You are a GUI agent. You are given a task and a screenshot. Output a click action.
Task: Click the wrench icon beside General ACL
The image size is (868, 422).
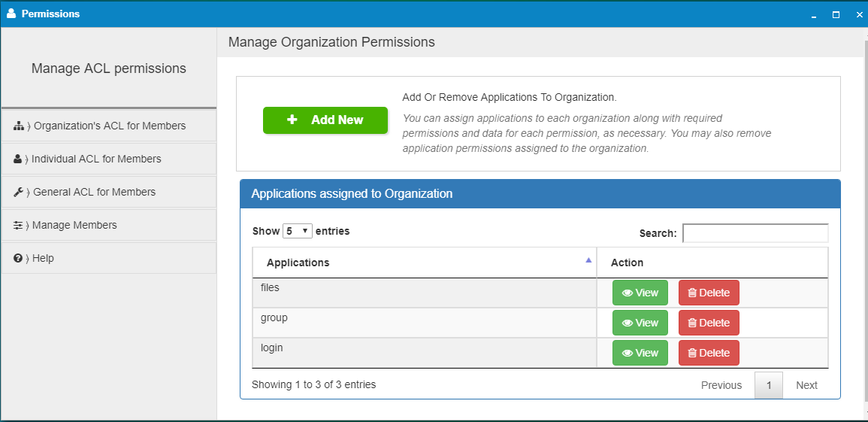pyautogui.click(x=19, y=193)
